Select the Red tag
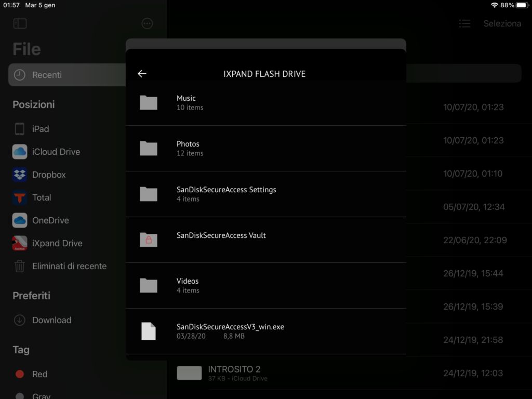Screen dimensions: 532x399 tap(32, 374)
